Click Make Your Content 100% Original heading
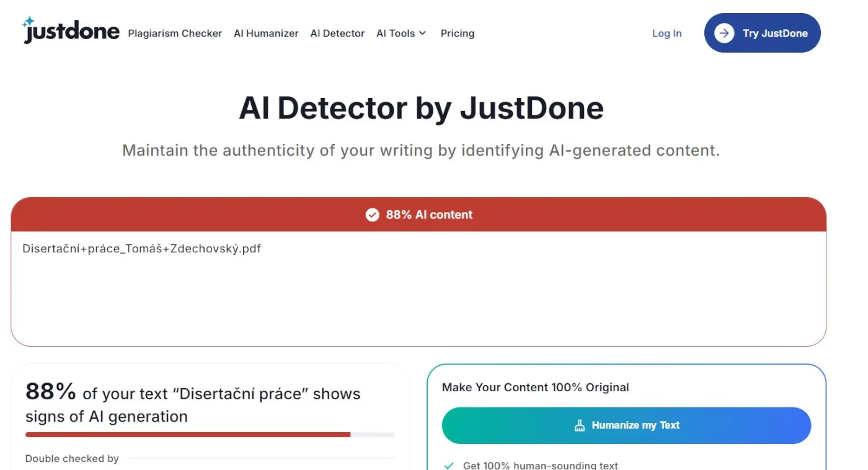This screenshot has width=868, height=470. click(x=536, y=388)
